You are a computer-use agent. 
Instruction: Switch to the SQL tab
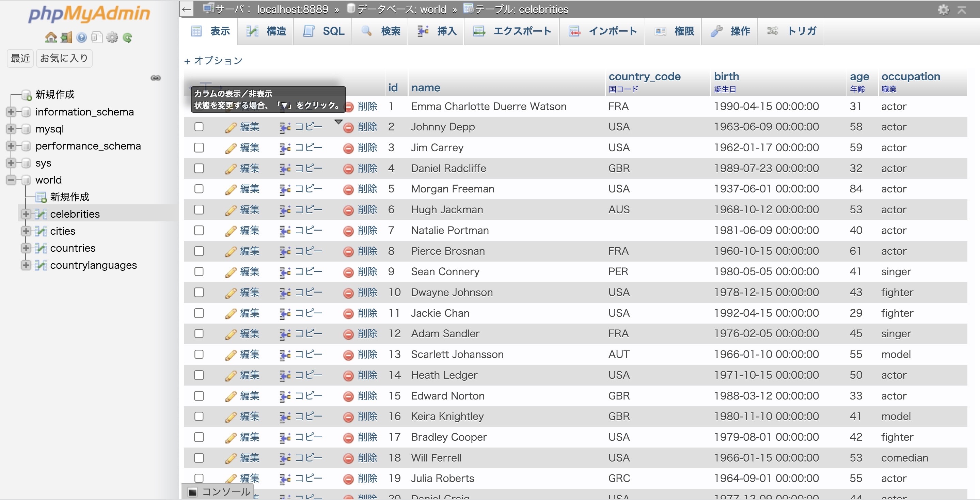pos(324,31)
